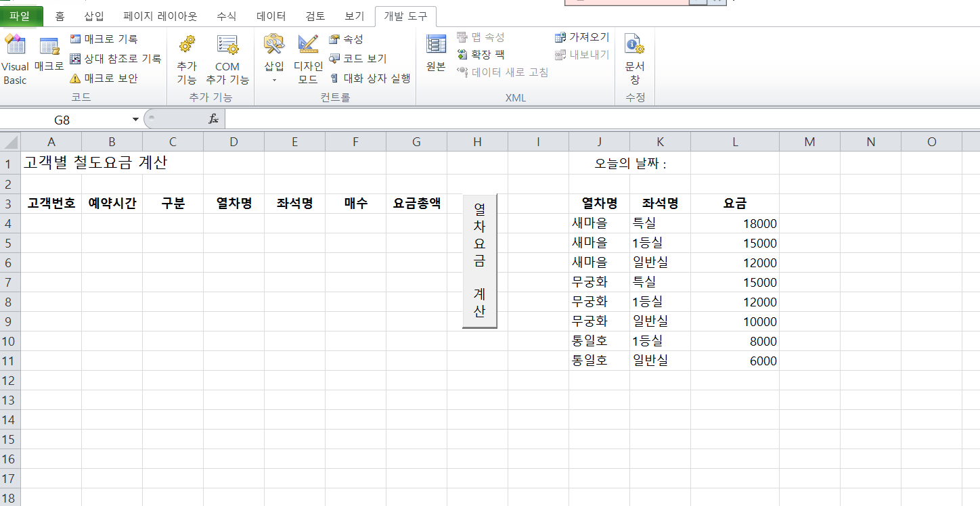Open COM 추가 기능 dialog
Screen dimensions: 980x506
click(x=227, y=60)
